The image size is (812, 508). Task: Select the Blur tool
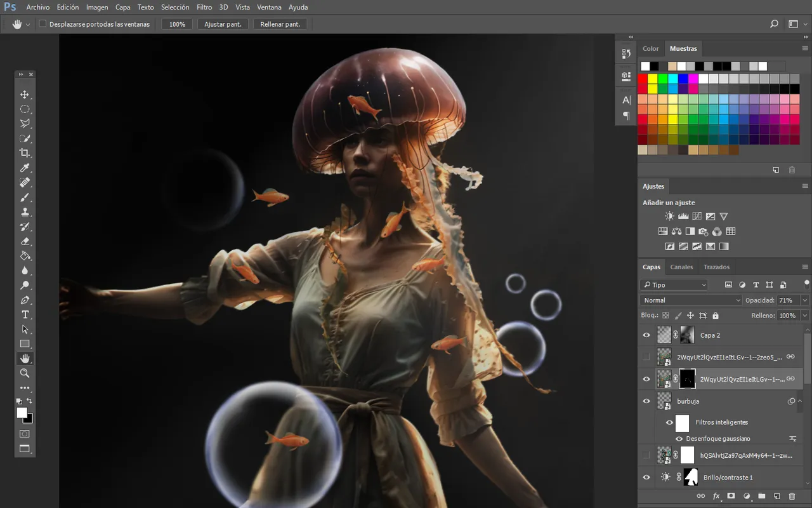coord(25,271)
